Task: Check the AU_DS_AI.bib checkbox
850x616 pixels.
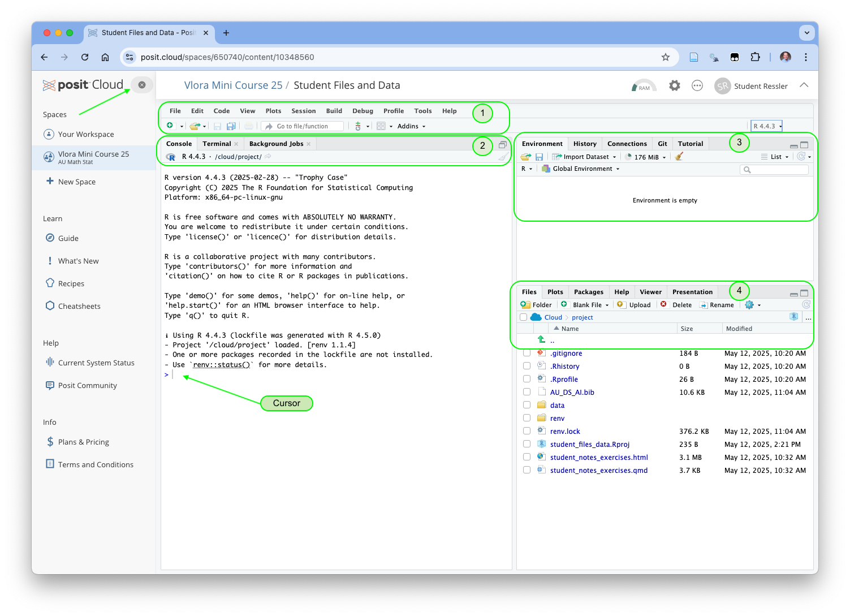Action: [527, 392]
